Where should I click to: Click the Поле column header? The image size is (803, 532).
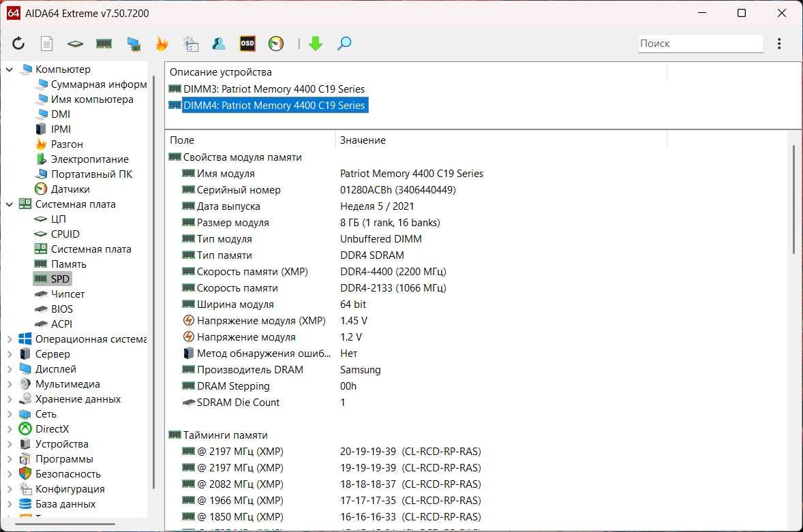(251, 140)
